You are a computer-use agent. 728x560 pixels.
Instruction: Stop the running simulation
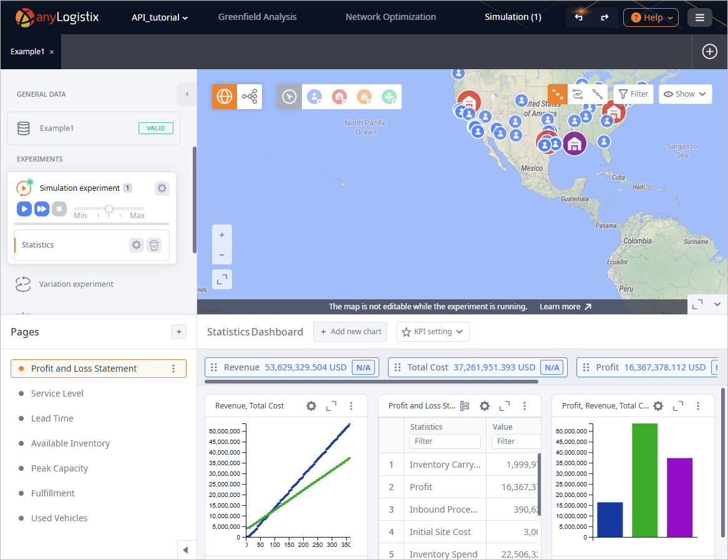pyautogui.click(x=59, y=209)
